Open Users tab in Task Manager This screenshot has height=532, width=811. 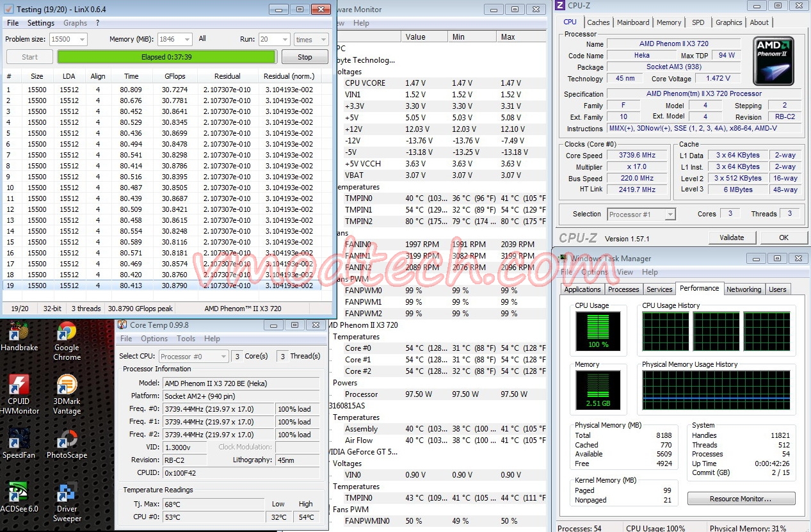[778, 289]
